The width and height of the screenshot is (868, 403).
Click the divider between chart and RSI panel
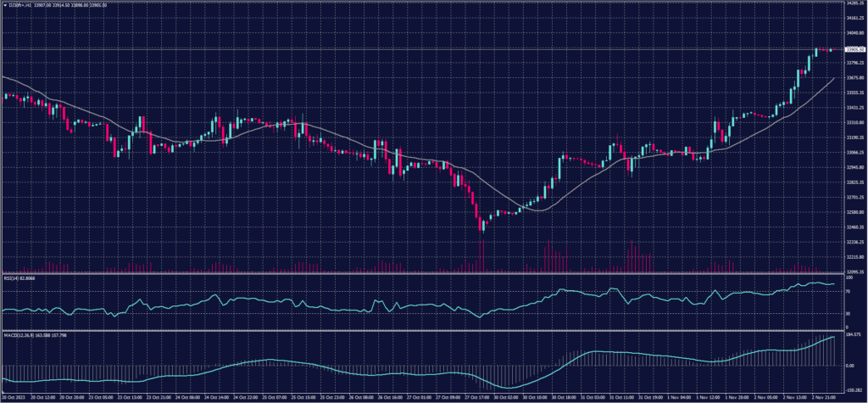tap(424, 273)
